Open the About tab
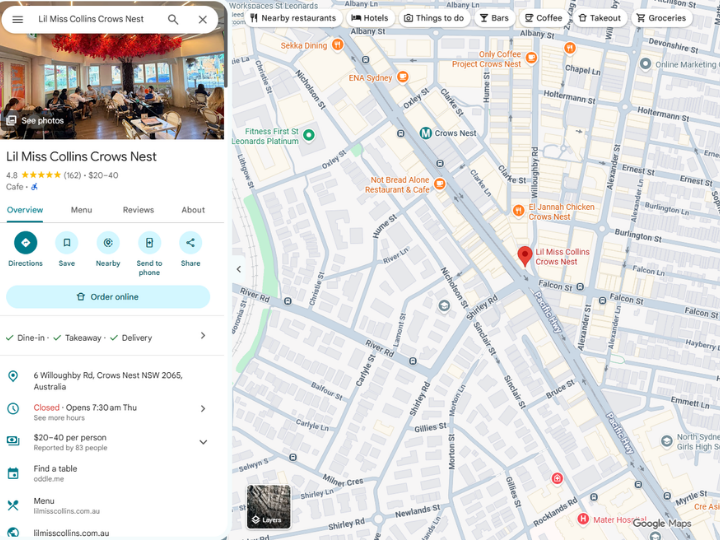This screenshot has width=720, height=540. click(x=193, y=210)
